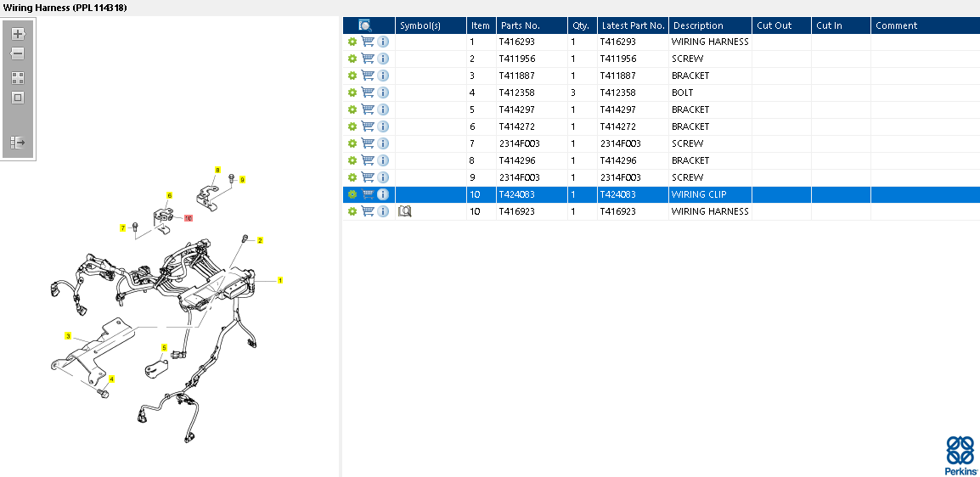Screen dimensions: 980x477
Task: Click the Perkins logo
Action: tap(960, 456)
